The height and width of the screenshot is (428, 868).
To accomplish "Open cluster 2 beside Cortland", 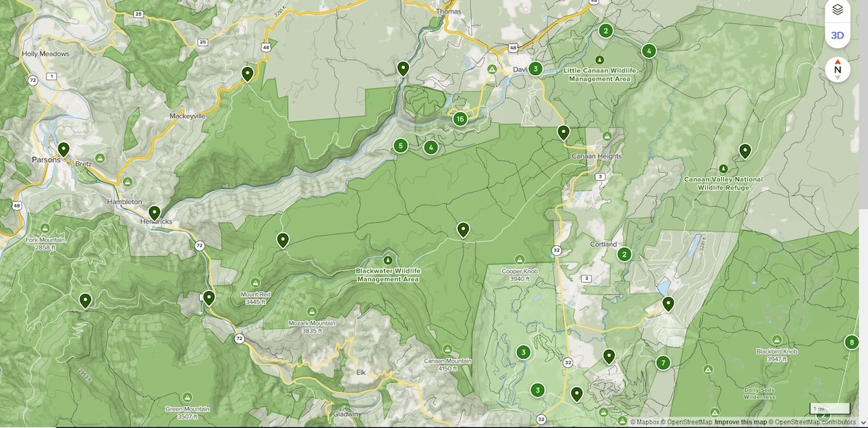I will coord(624,254).
